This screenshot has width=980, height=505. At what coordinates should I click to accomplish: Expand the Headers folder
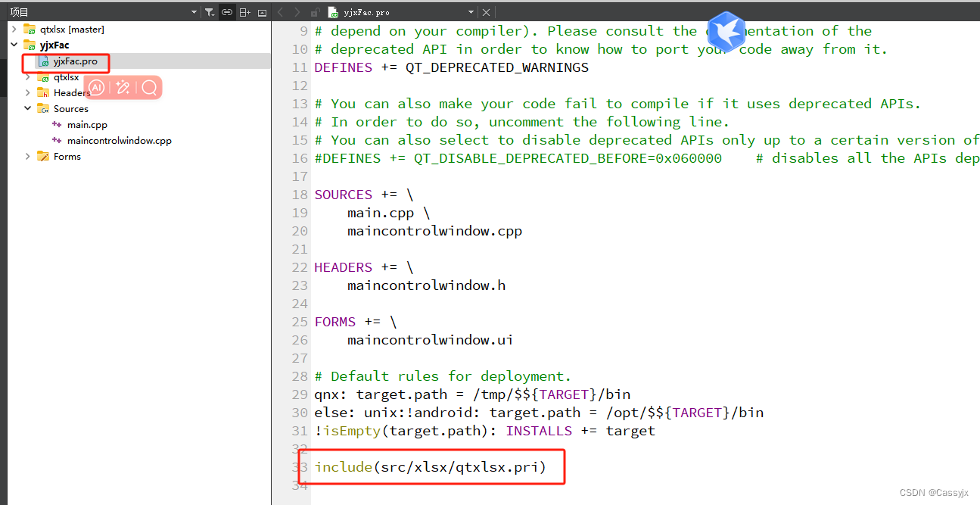click(x=28, y=92)
